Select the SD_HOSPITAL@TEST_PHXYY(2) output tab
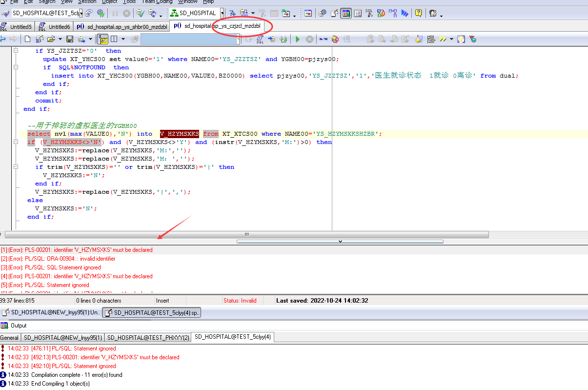 [148, 337]
